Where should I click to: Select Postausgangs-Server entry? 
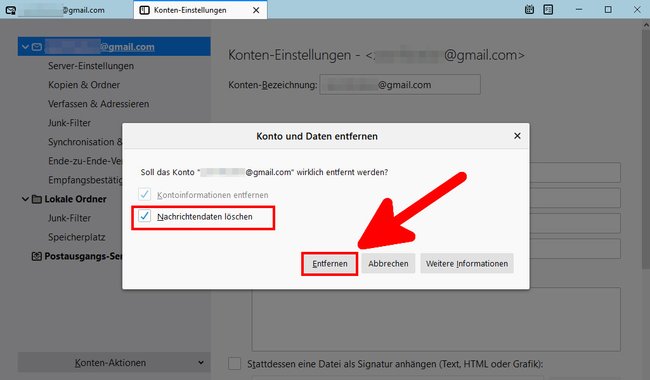(x=83, y=257)
